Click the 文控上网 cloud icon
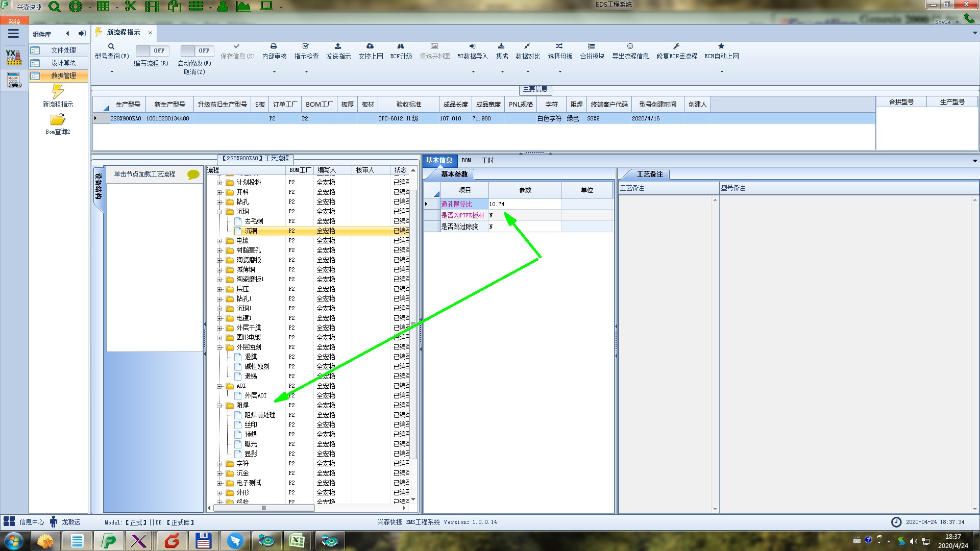This screenshot has height=551, width=980. (370, 46)
